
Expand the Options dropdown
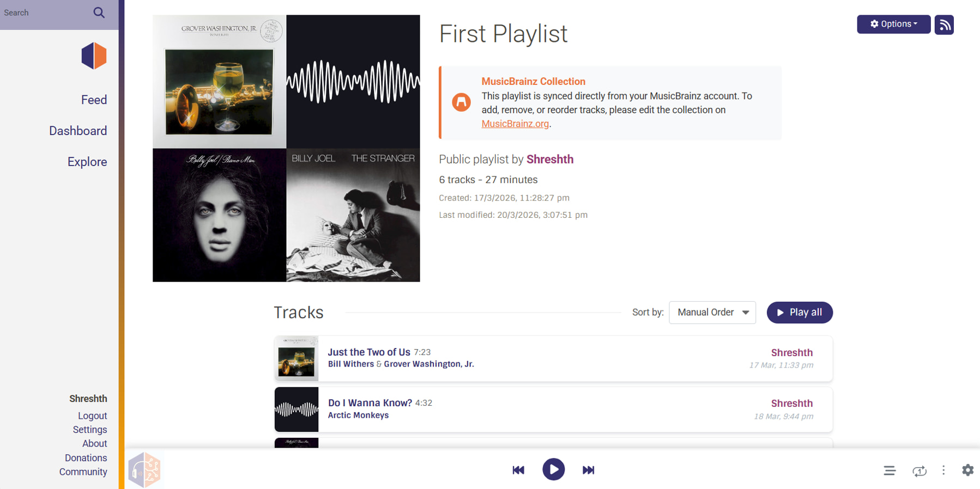tap(893, 25)
